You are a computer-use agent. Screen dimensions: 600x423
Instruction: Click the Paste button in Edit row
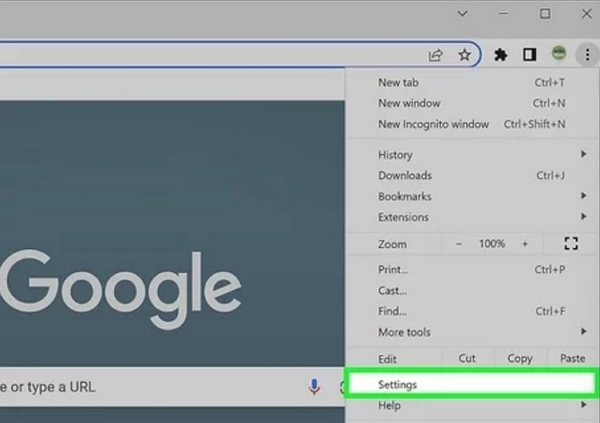point(572,358)
